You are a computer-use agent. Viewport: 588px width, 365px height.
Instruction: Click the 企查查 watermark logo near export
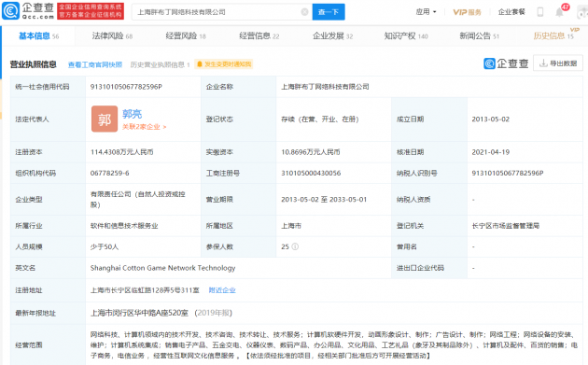coord(506,63)
